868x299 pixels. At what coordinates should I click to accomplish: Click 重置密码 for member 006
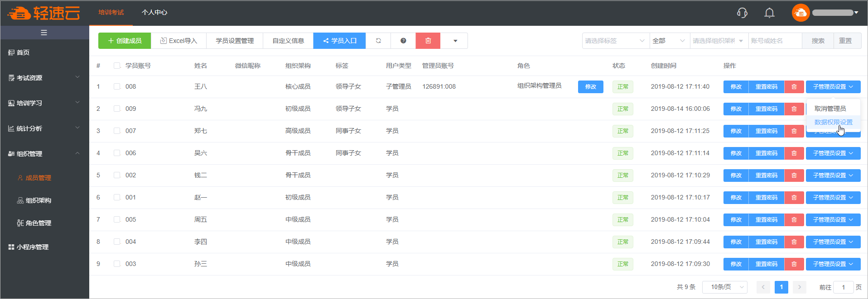click(x=766, y=153)
